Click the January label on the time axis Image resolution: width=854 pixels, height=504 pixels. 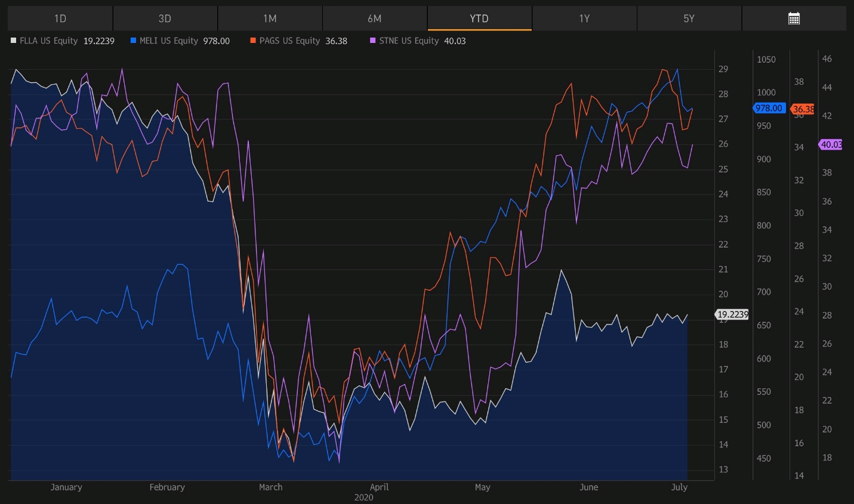[x=66, y=487]
